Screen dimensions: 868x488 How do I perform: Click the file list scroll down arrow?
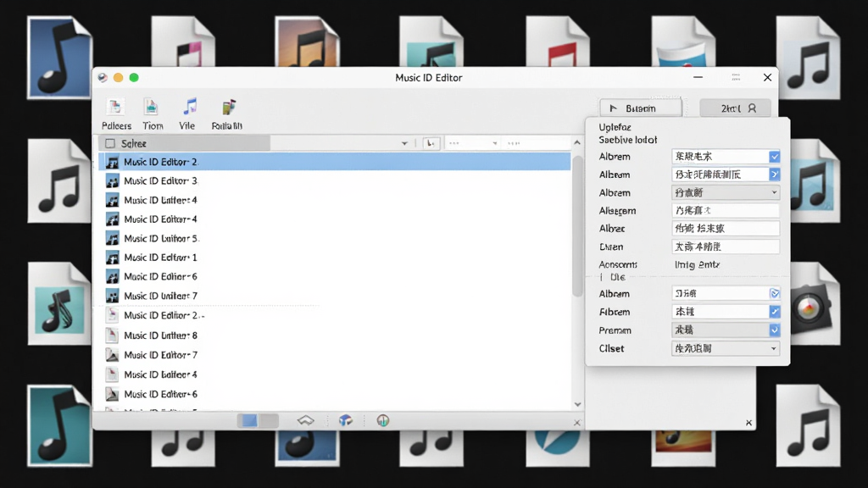577,404
